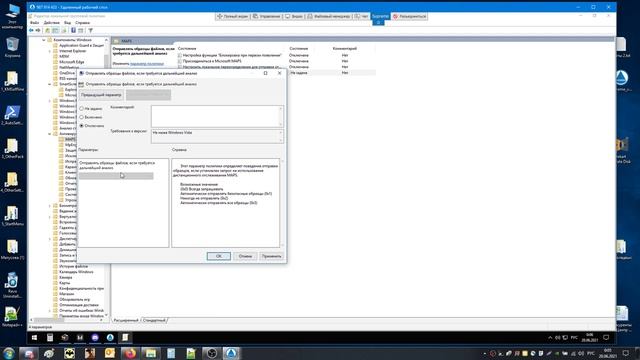The width and height of the screenshot is (640, 360).
Task: Maximize the policy setting dialog
Action: [265, 73]
